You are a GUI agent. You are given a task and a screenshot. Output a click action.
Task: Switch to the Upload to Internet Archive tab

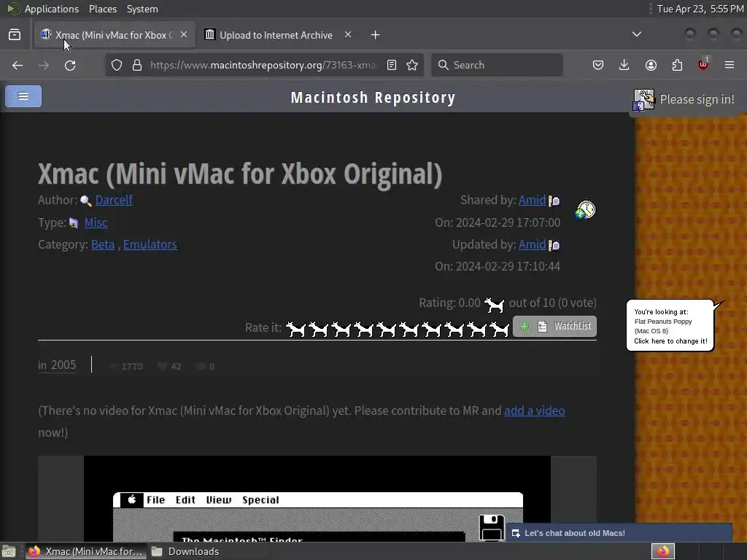[276, 35]
